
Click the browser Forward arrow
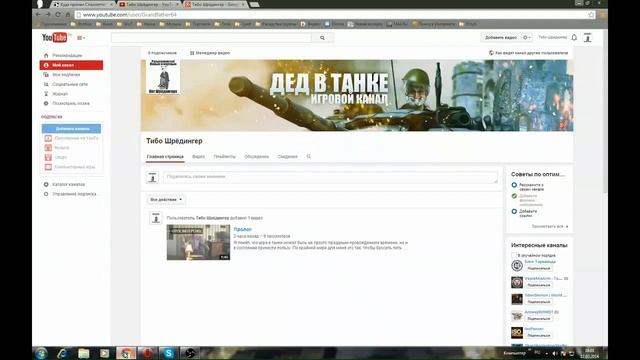pos(48,14)
